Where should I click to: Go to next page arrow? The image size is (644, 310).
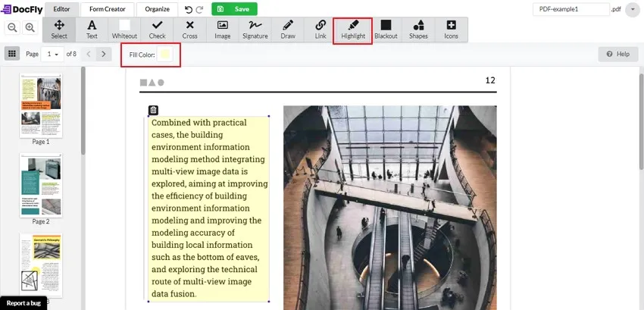click(105, 54)
